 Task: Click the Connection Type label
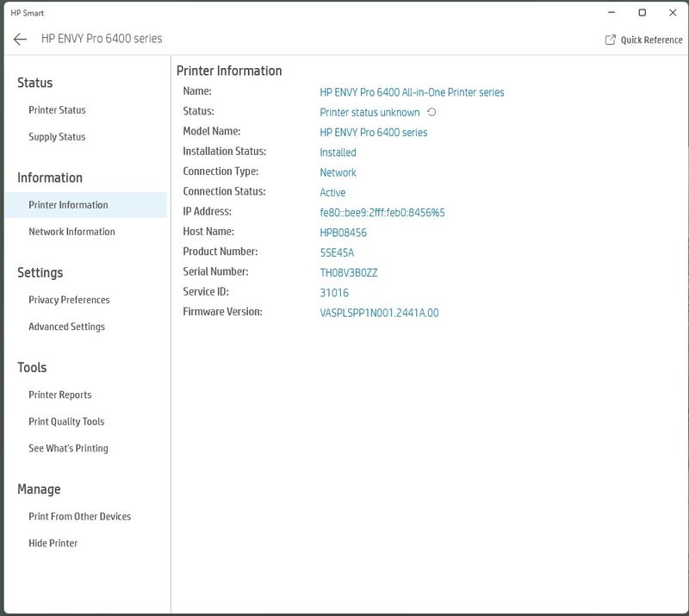[x=220, y=171]
